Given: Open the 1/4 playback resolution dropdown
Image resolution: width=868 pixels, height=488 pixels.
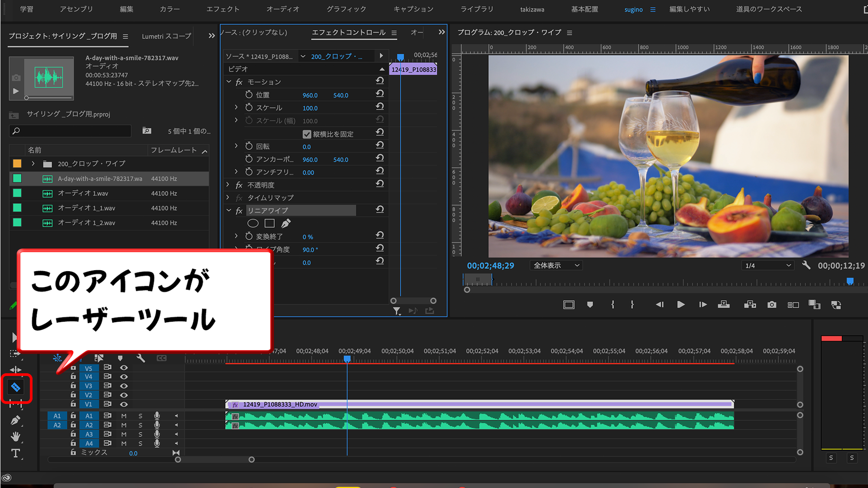Looking at the screenshot, I should [767, 265].
